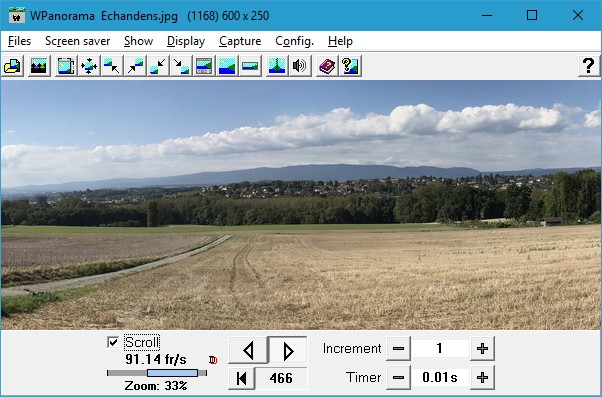Click the 91.14 fr/s frame rate text
Screen dimensions: 602x397
point(156,359)
